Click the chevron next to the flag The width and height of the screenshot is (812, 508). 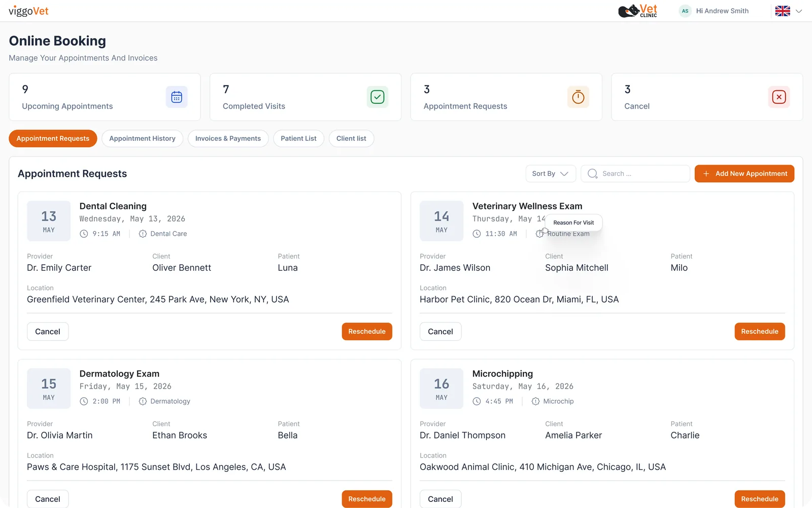pyautogui.click(x=798, y=11)
